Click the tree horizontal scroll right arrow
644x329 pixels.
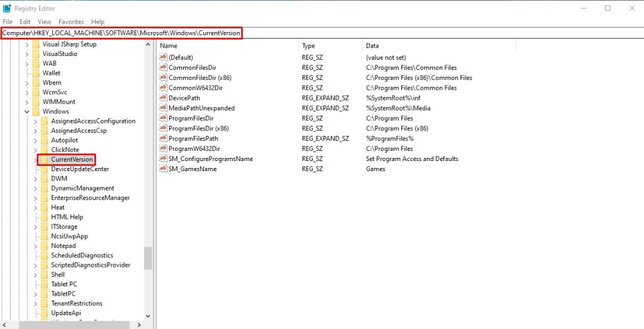pos(139,325)
